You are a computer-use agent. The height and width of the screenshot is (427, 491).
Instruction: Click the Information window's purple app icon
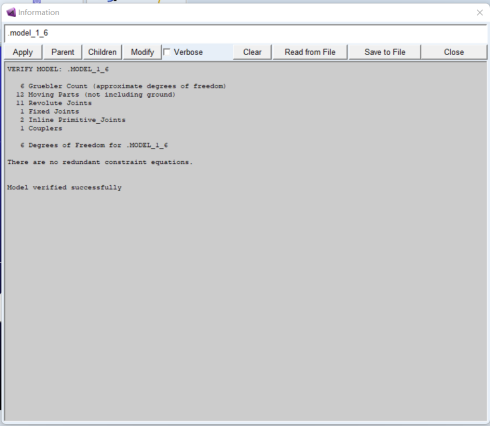coord(11,13)
